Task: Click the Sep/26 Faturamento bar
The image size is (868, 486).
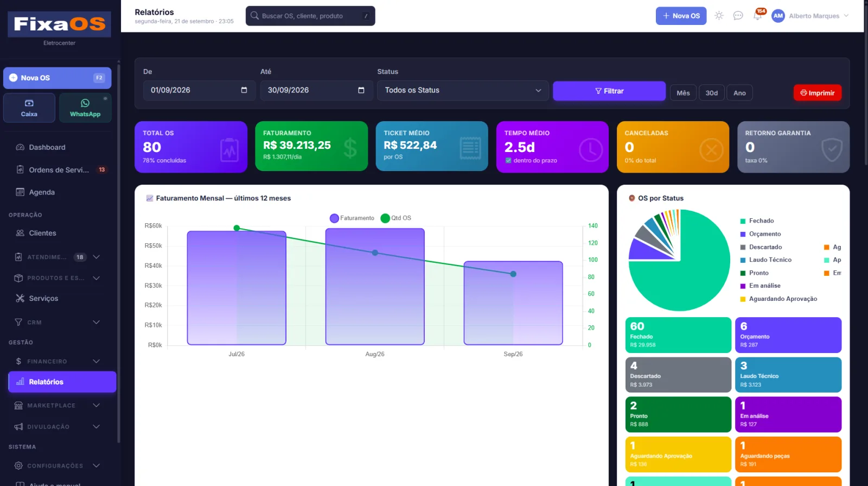Action: tap(513, 303)
